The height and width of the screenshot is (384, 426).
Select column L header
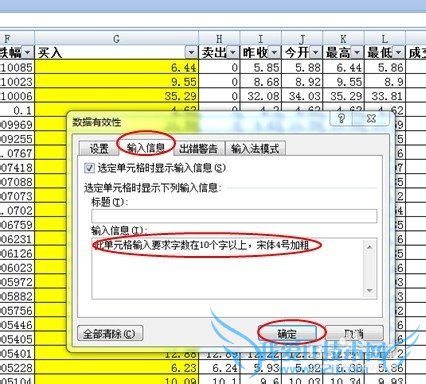point(385,39)
